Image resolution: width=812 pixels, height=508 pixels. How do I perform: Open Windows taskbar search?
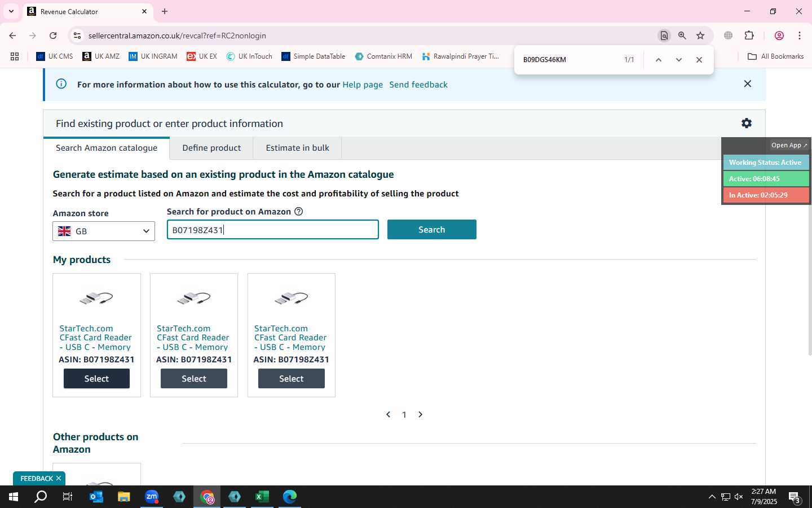pyautogui.click(x=41, y=497)
